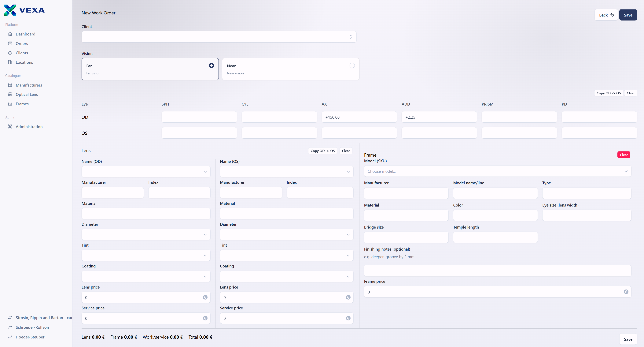Click the Dashboard home icon
Screen dimensions: 644x347
pos(10,34)
